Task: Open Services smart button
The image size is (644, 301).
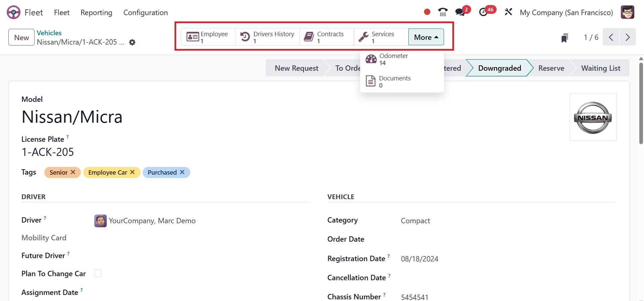Action: (x=381, y=37)
